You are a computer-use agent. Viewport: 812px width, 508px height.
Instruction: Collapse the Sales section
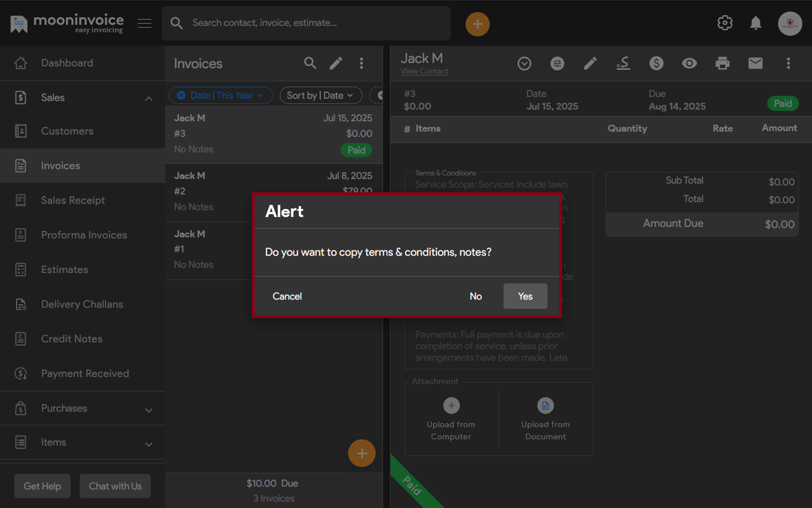tap(149, 98)
